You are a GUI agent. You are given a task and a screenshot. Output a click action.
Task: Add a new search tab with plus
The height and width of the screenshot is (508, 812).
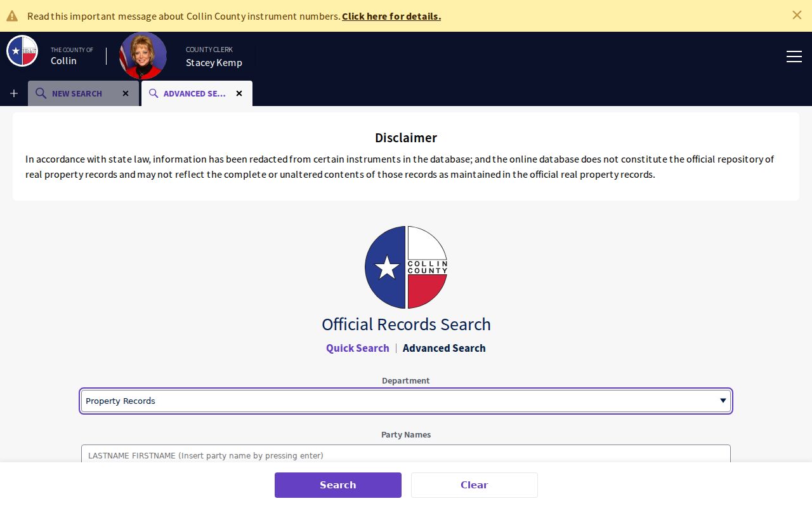pos(14,93)
